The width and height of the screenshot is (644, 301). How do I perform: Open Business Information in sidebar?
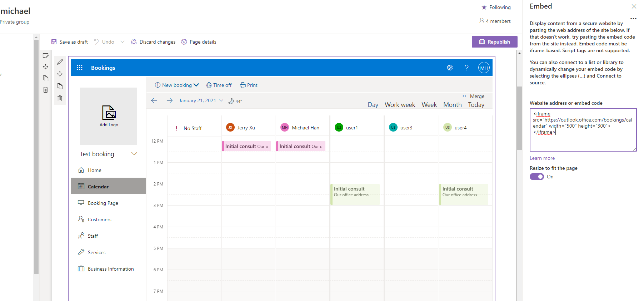[x=109, y=269]
